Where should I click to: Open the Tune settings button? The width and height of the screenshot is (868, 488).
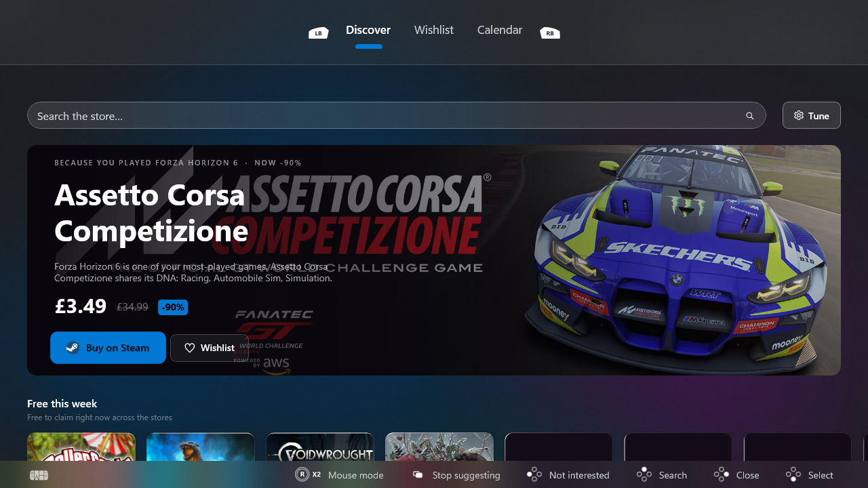[812, 115]
